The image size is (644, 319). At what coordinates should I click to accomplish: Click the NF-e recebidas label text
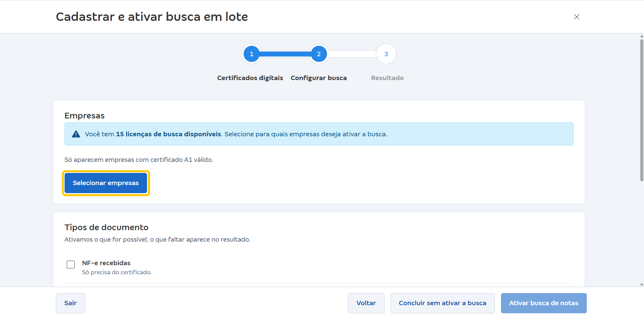(106, 263)
